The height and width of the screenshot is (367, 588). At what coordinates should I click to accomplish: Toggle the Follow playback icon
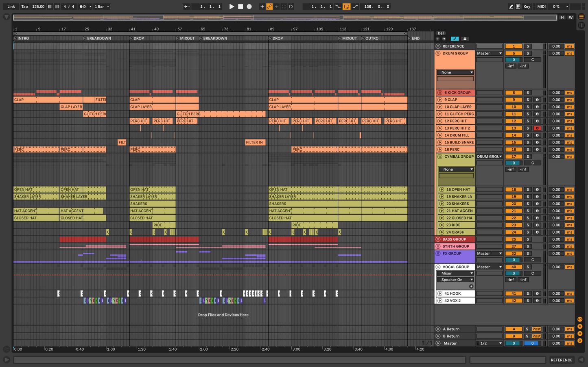(187, 7)
